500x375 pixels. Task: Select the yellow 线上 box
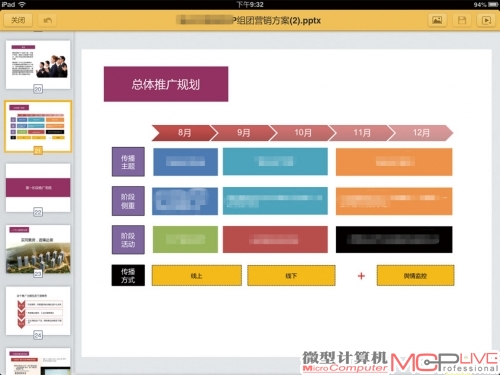point(197,276)
